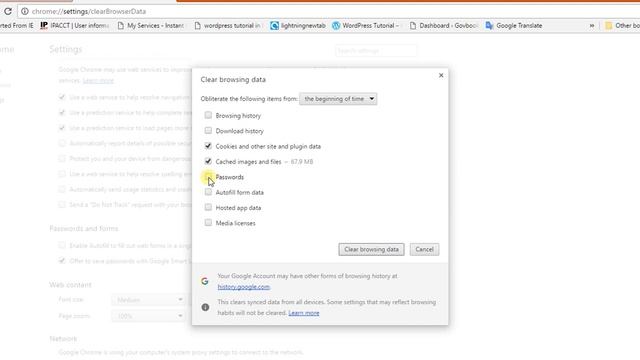Click the Cancel button
This screenshot has width=640, height=360.
click(x=424, y=249)
